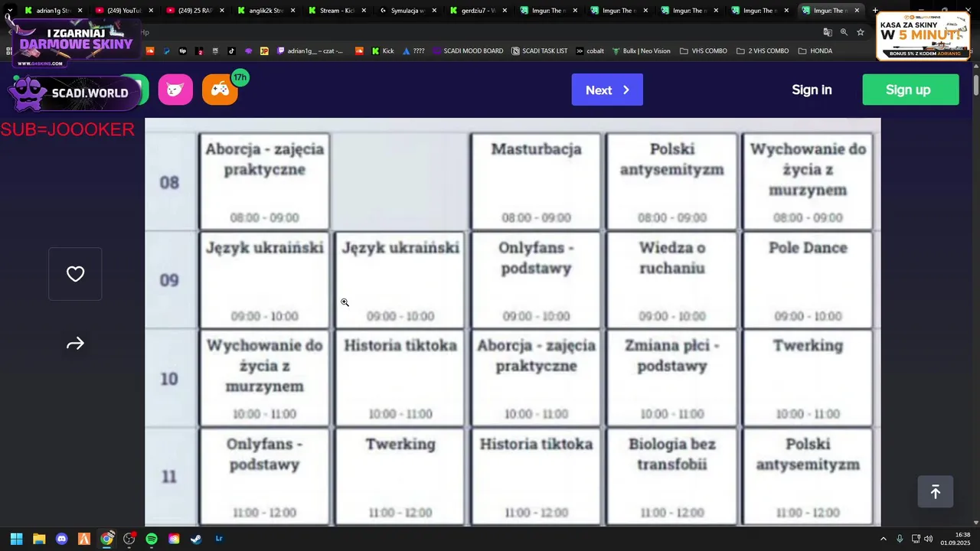This screenshot has width=980, height=551.
Task: Click the 'KASA ZA SKINY' ad banner
Action: (x=923, y=36)
